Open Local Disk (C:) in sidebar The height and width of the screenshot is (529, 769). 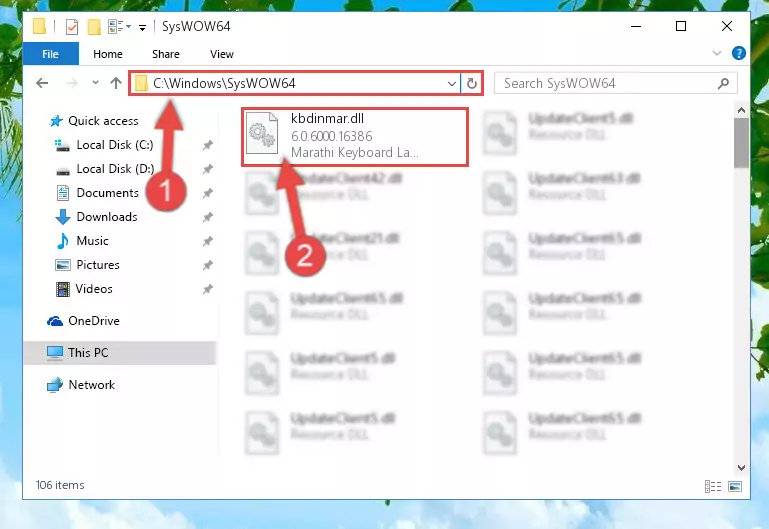pyautogui.click(x=104, y=145)
